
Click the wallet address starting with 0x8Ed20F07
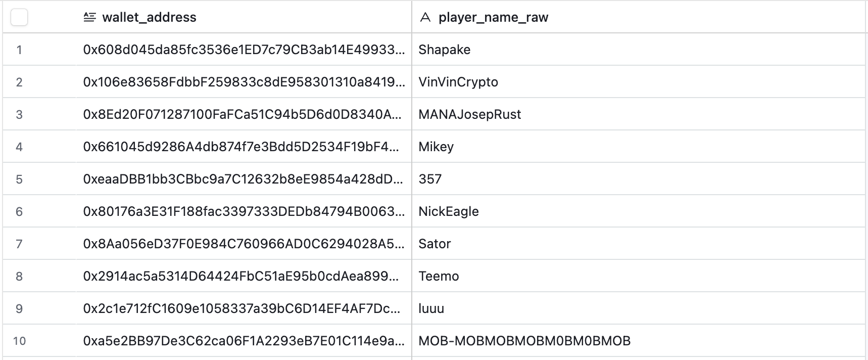click(243, 114)
